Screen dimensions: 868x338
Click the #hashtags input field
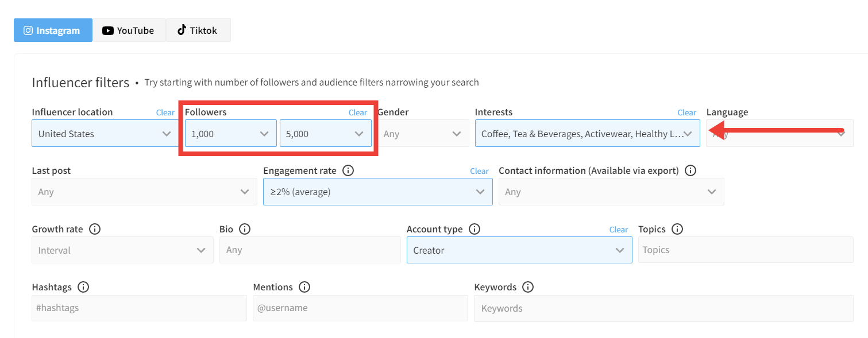(x=139, y=308)
